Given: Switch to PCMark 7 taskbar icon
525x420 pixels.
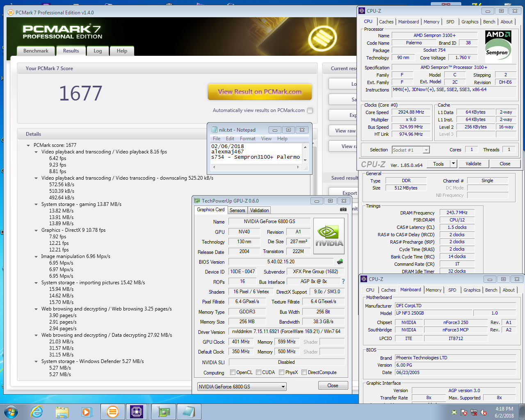Looking at the screenshot, I should point(112,411).
